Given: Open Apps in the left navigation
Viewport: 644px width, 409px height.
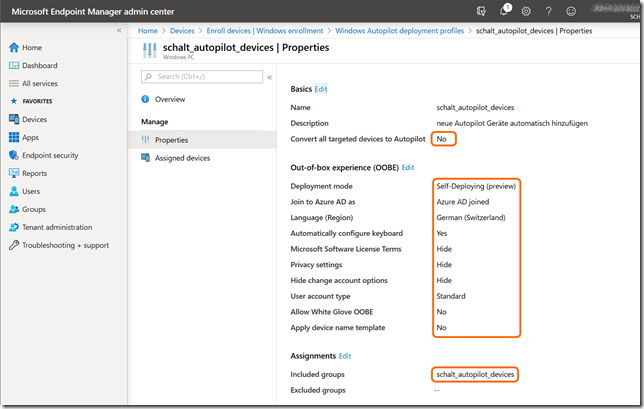Looking at the screenshot, I should [x=32, y=137].
